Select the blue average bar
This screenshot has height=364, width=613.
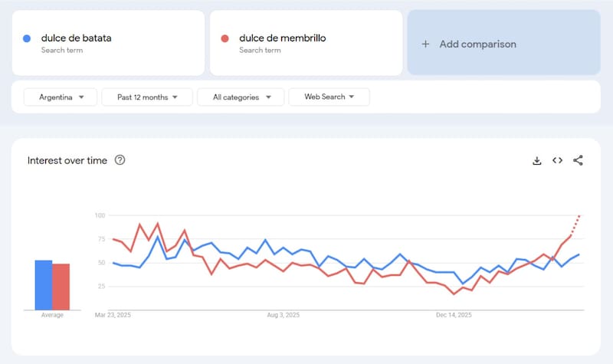pos(43,285)
